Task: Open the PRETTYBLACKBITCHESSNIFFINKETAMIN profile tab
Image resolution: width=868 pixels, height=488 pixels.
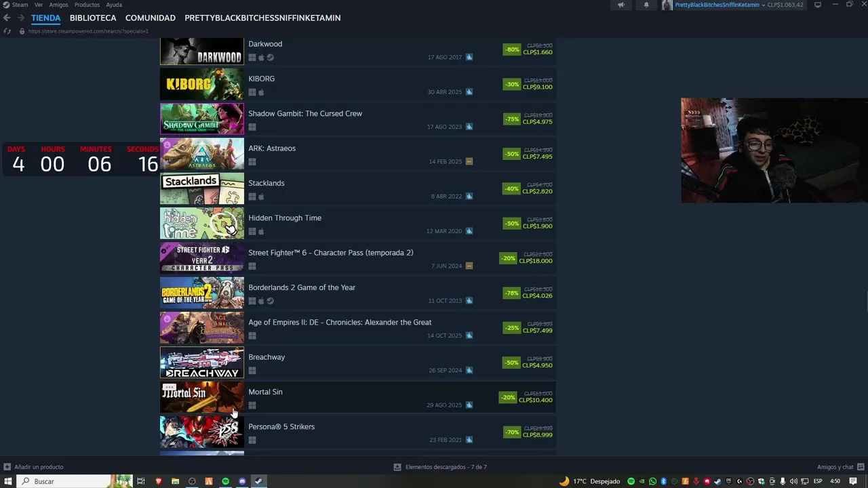Action: point(262,18)
